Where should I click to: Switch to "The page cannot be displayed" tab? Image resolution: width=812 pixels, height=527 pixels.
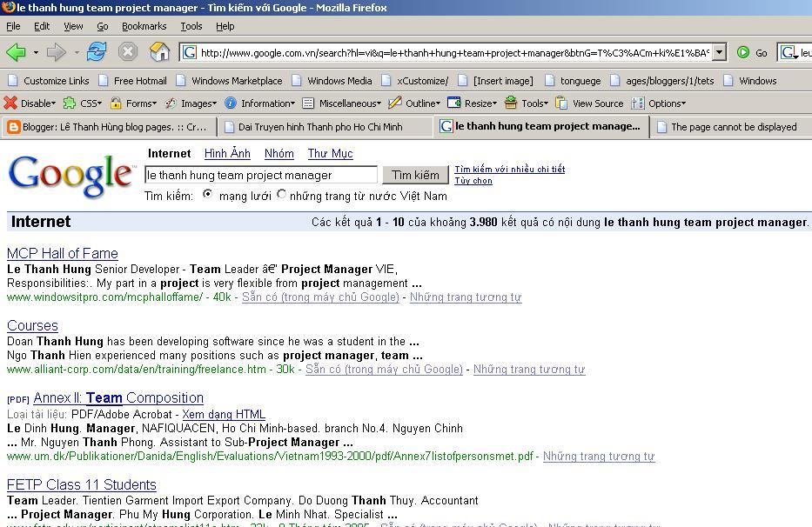[x=731, y=127]
